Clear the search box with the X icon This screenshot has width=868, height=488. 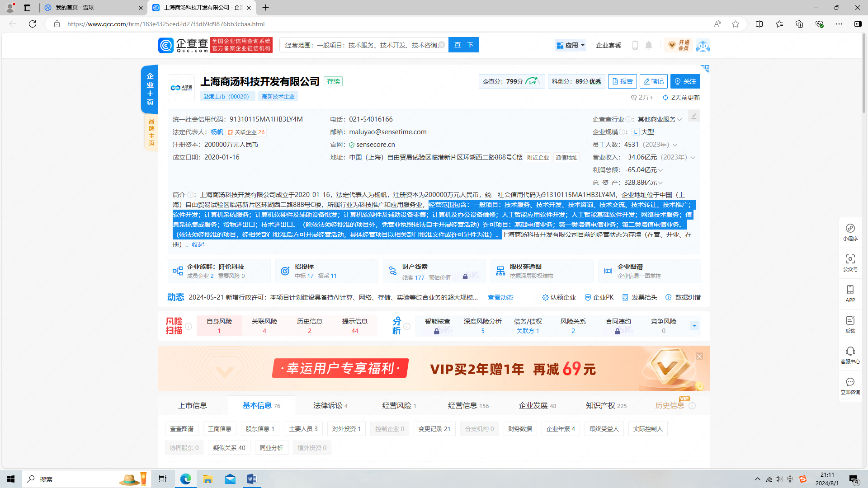coord(442,45)
